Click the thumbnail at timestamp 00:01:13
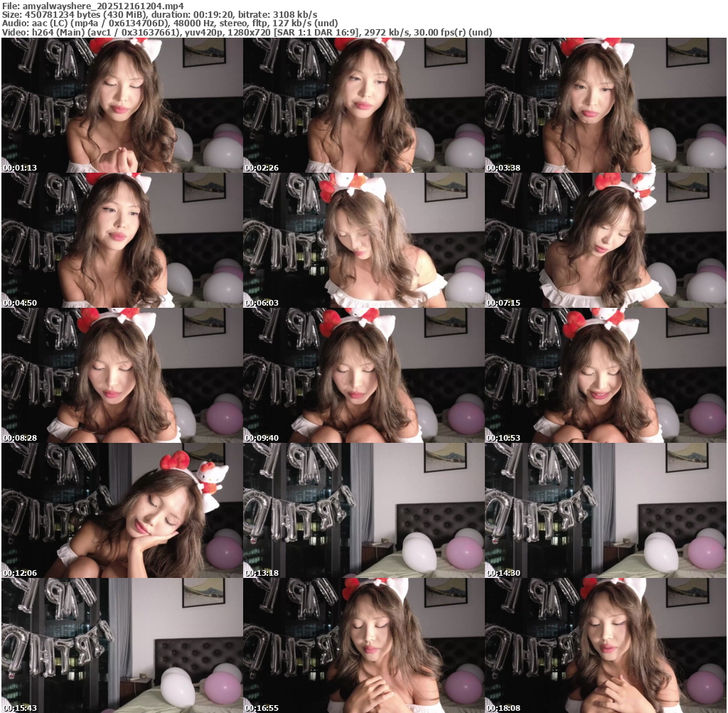The image size is (728, 713). pyautogui.click(x=122, y=105)
